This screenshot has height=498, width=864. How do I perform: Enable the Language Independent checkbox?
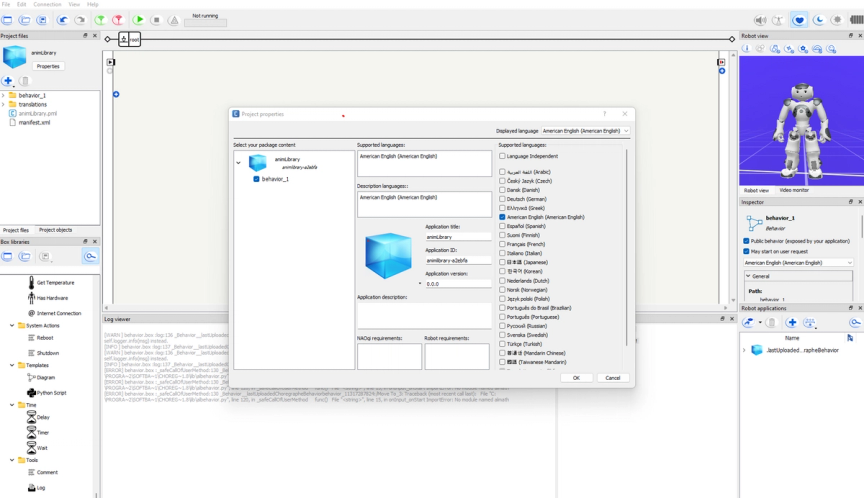[502, 156]
